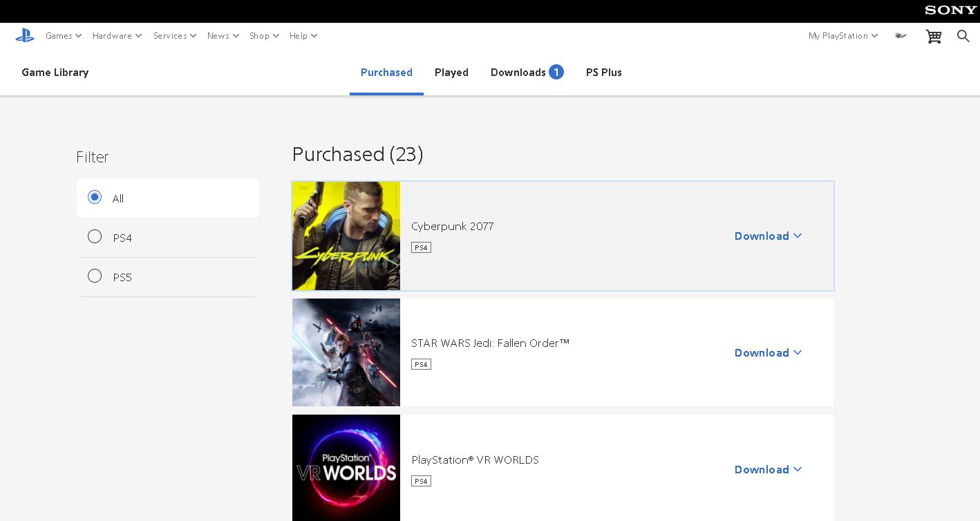Expand the Services menu dropdown

175,36
